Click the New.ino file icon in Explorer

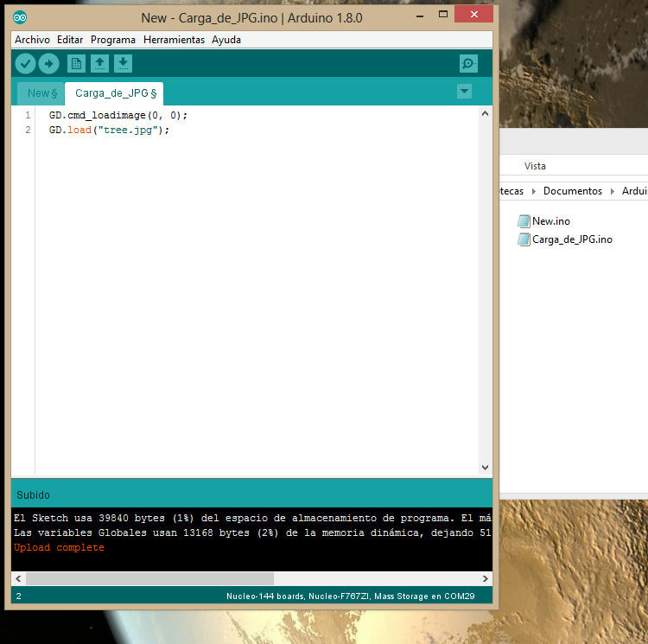pyautogui.click(x=524, y=221)
